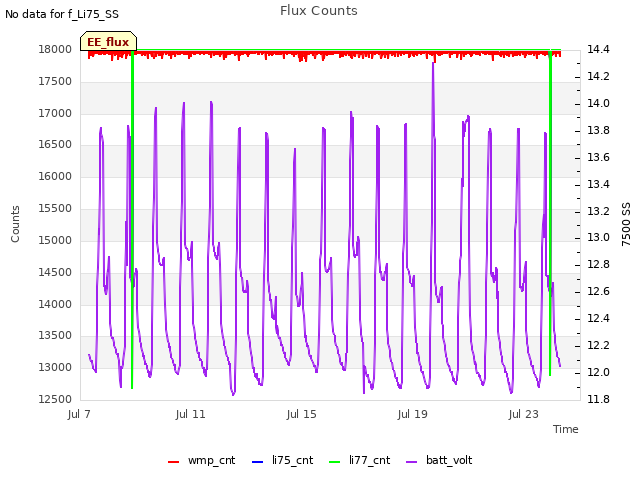Click the 13500 left axis tick label
The width and height of the screenshot is (640, 480).
coord(55,336)
